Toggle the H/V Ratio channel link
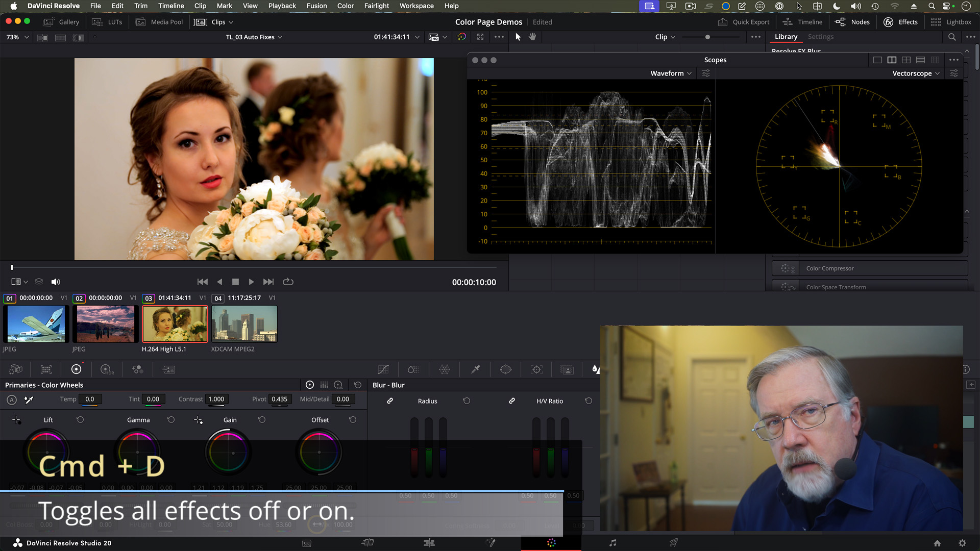 (512, 400)
